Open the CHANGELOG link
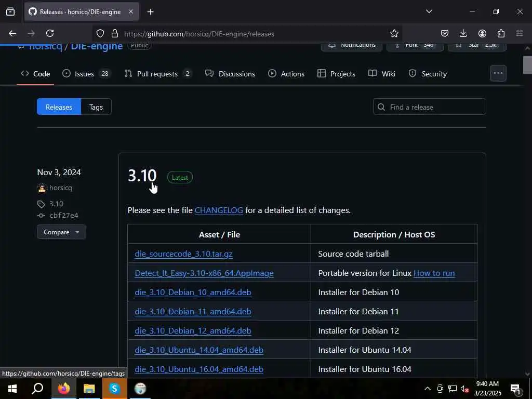 (219, 210)
